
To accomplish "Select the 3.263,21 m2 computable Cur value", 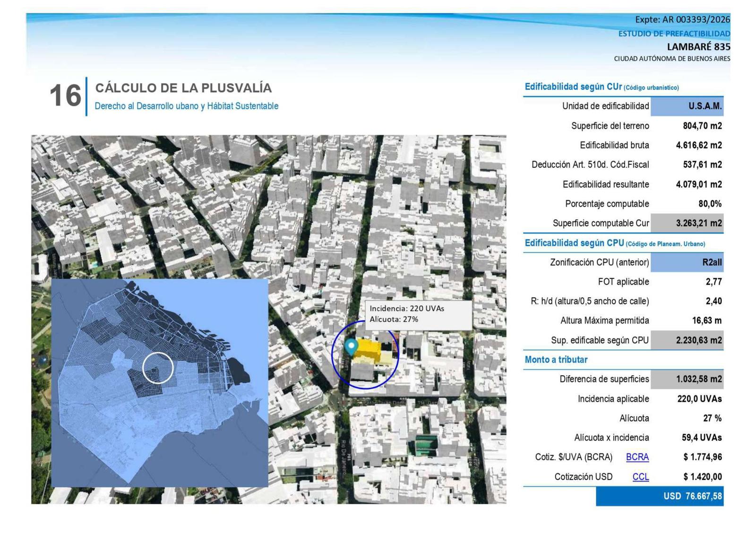I will click(687, 223).
